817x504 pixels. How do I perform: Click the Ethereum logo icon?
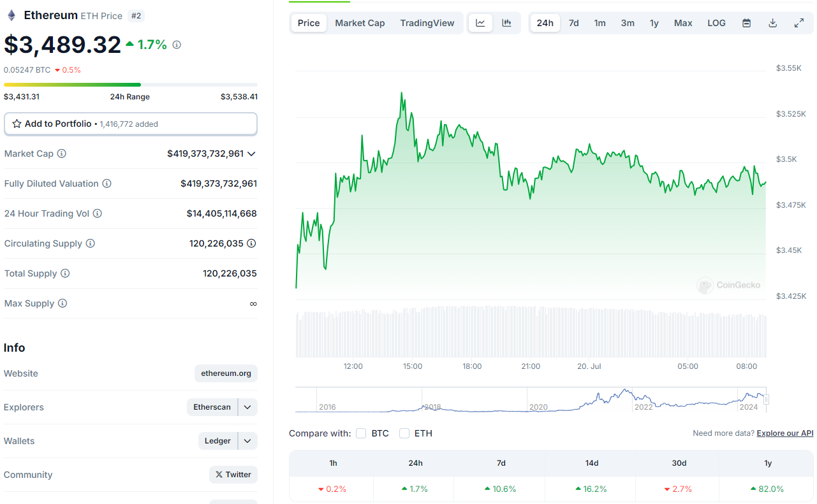point(11,15)
